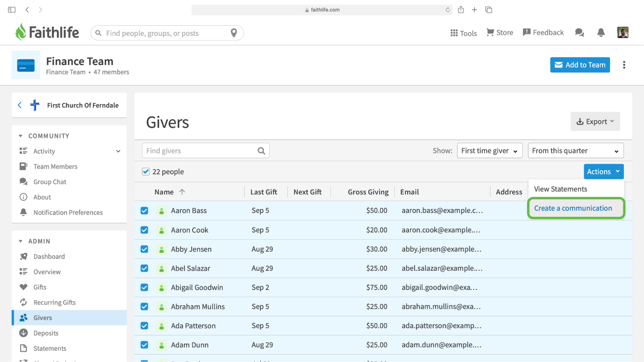644x362 pixels.
Task: Sort by Next Gift column header
Action: (x=307, y=192)
